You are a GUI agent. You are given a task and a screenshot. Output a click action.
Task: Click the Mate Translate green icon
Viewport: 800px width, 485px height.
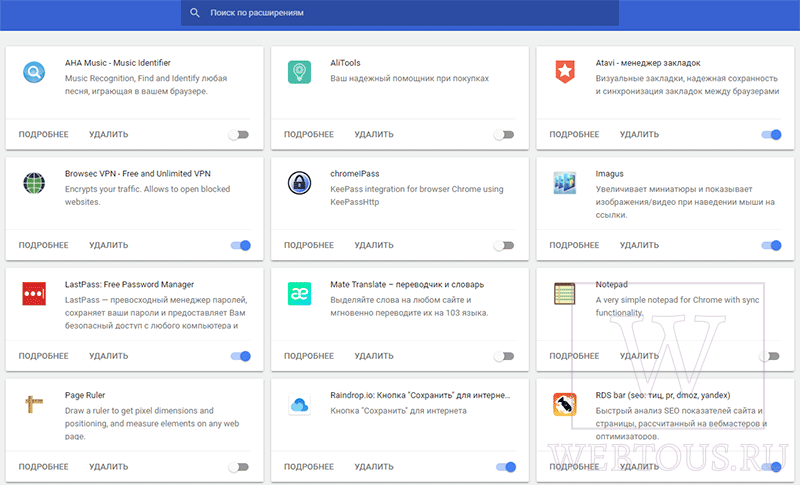pyautogui.click(x=299, y=294)
